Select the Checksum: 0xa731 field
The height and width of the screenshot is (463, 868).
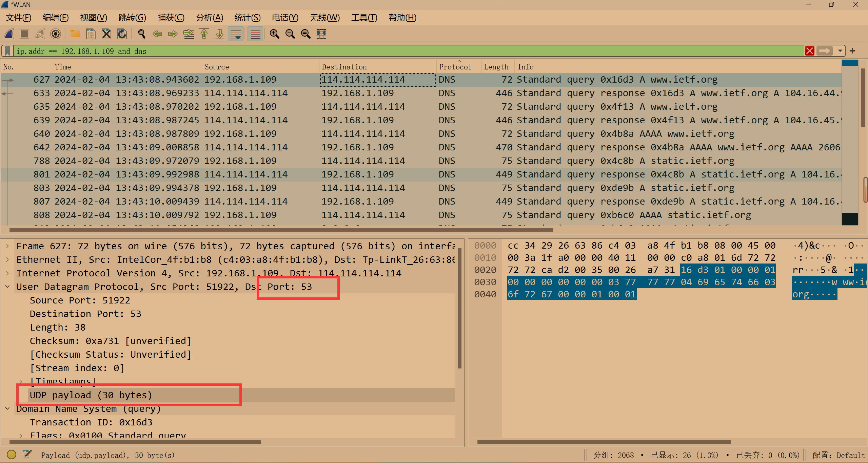(x=111, y=341)
